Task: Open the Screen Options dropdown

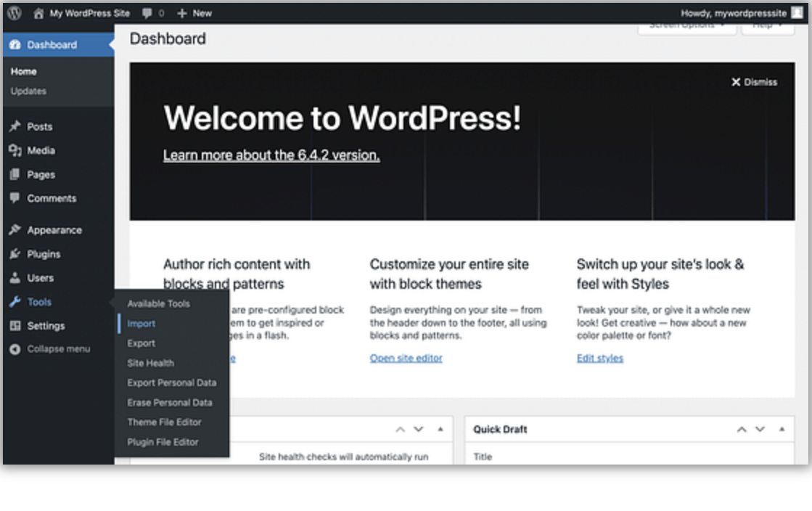Action: coord(686,28)
